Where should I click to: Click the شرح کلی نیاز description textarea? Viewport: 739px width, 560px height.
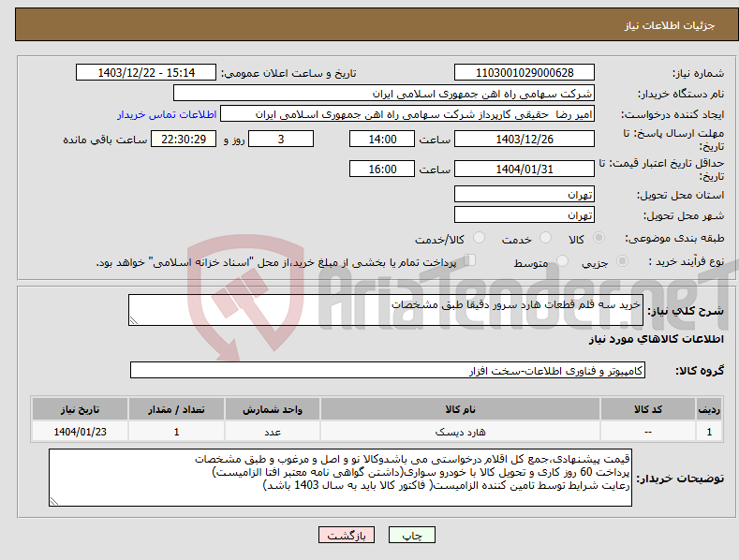pyautogui.click(x=386, y=310)
